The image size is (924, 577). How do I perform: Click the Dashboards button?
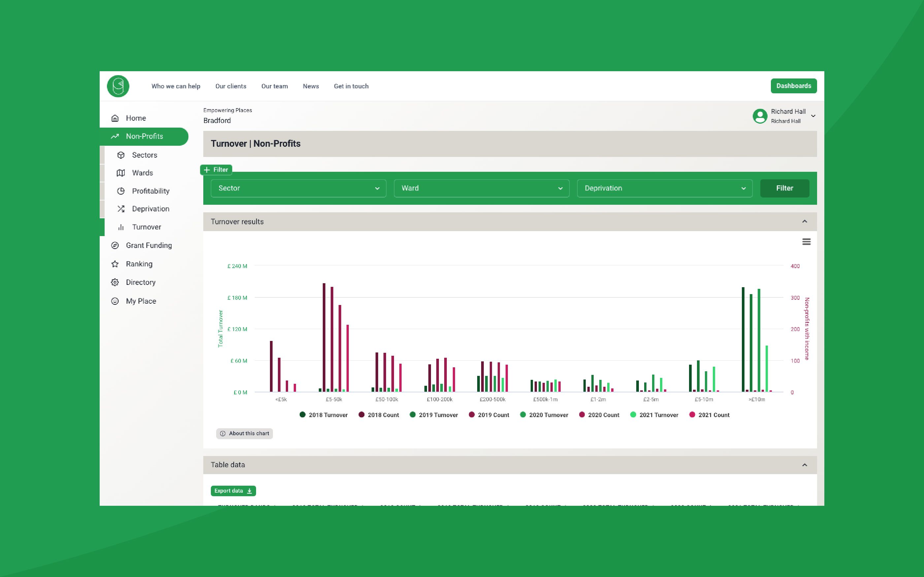[x=793, y=86]
